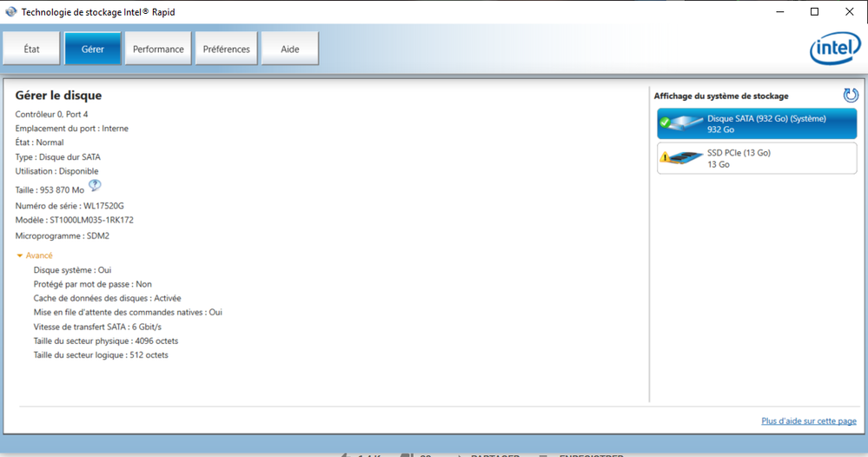Click Disque système : Oui
The height and width of the screenshot is (457, 868).
point(72,270)
